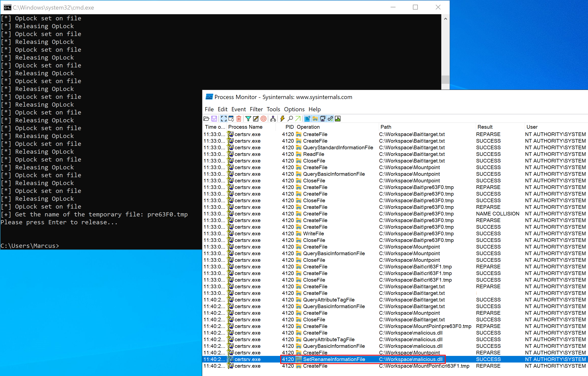Open a saved log with the Open icon

[x=206, y=119]
